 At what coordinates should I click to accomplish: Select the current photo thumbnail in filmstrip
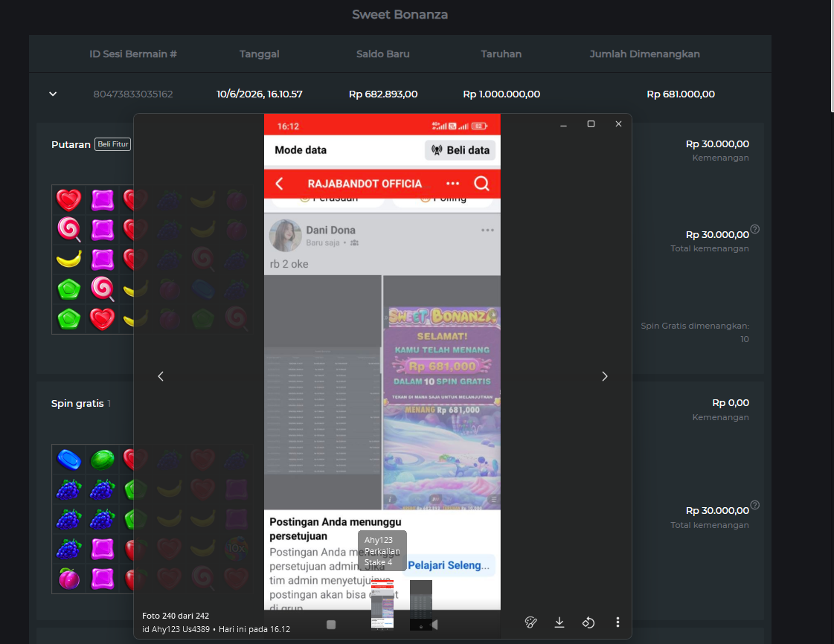(382, 605)
